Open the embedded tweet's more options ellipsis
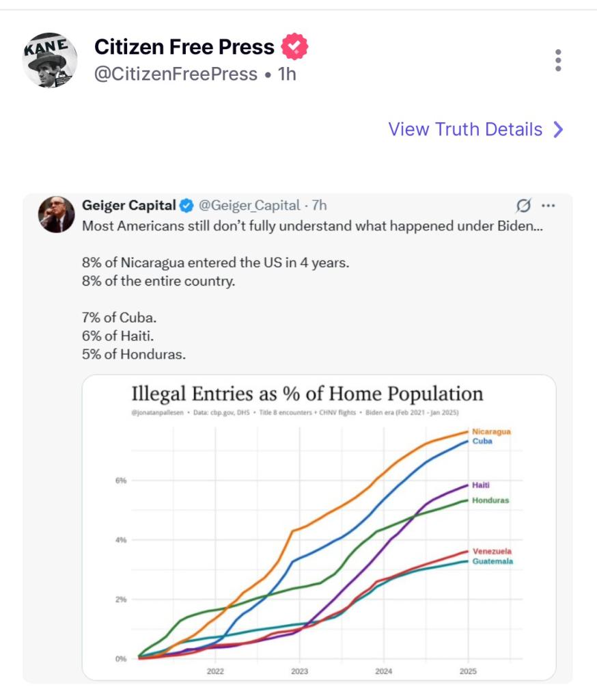The height and width of the screenshot is (700, 597). coord(548,205)
